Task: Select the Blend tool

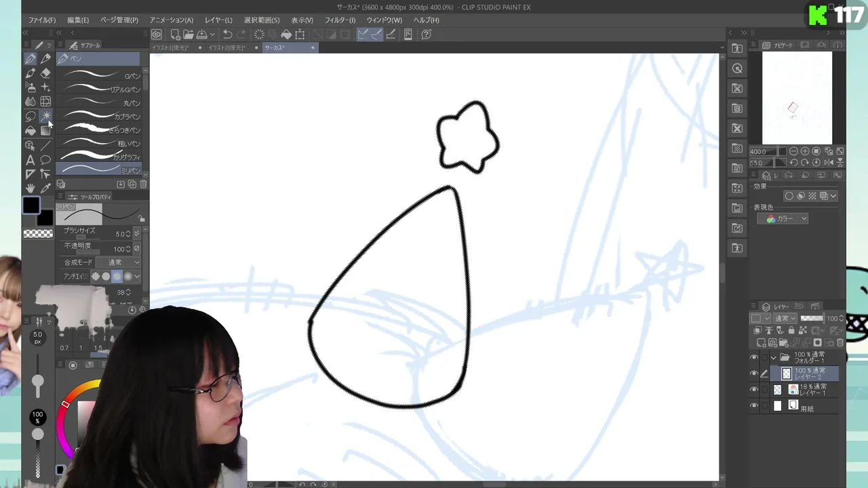Action: point(31,102)
